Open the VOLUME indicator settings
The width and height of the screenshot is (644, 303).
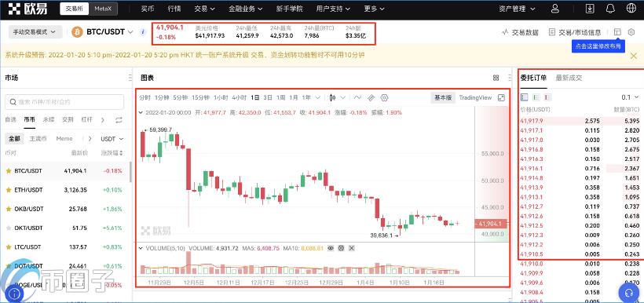341,248
